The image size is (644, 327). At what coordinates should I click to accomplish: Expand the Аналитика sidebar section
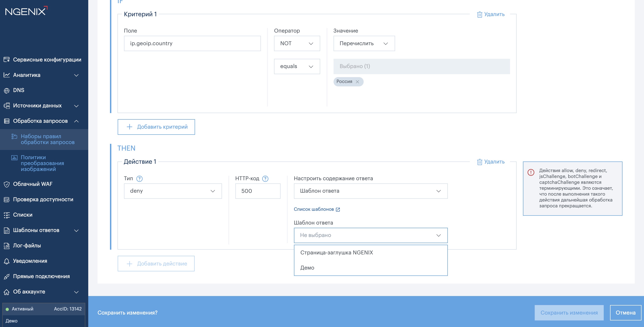tap(76, 75)
